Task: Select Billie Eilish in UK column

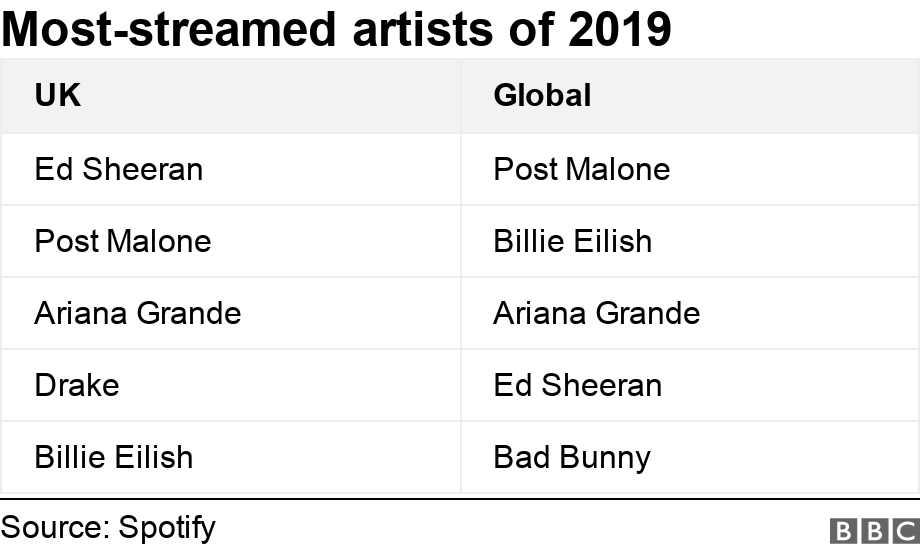Action: (114, 457)
